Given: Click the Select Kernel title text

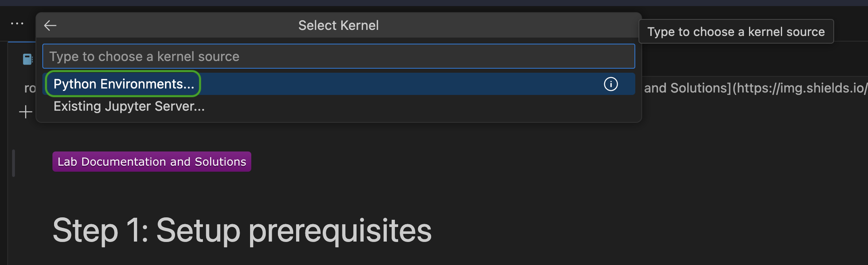Looking at the screenshot, I should pos(338,25).
